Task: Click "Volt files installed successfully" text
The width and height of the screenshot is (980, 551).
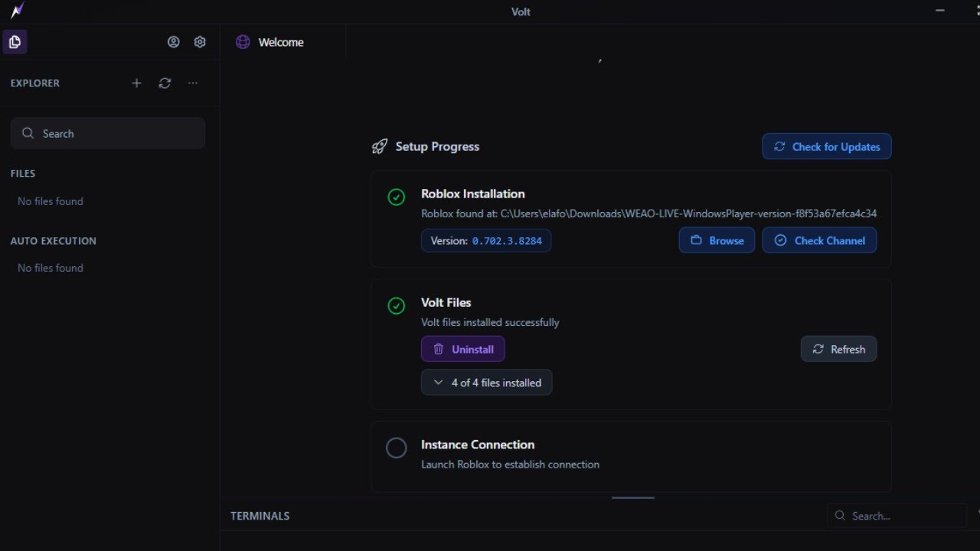Action: click(490, 322)
